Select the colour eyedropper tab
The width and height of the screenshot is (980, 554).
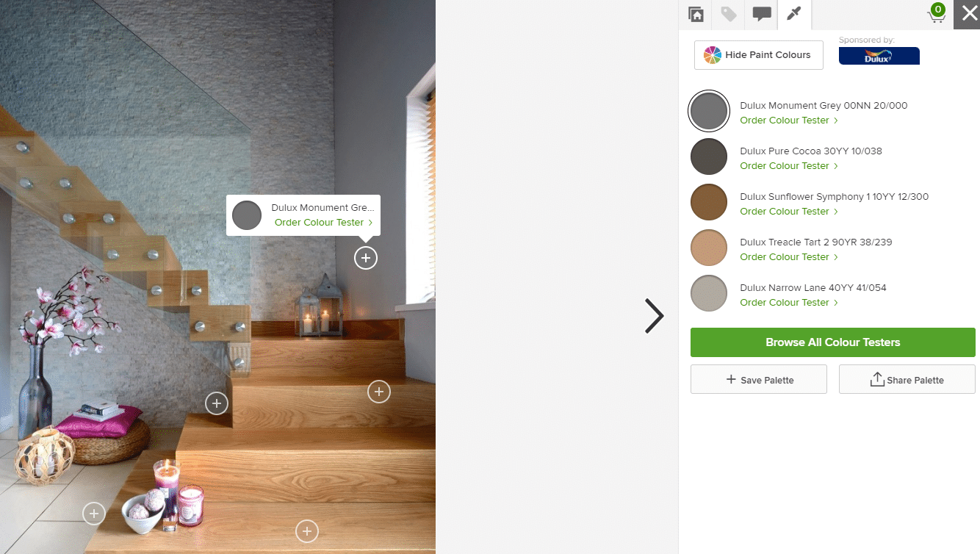pos(794,14)
